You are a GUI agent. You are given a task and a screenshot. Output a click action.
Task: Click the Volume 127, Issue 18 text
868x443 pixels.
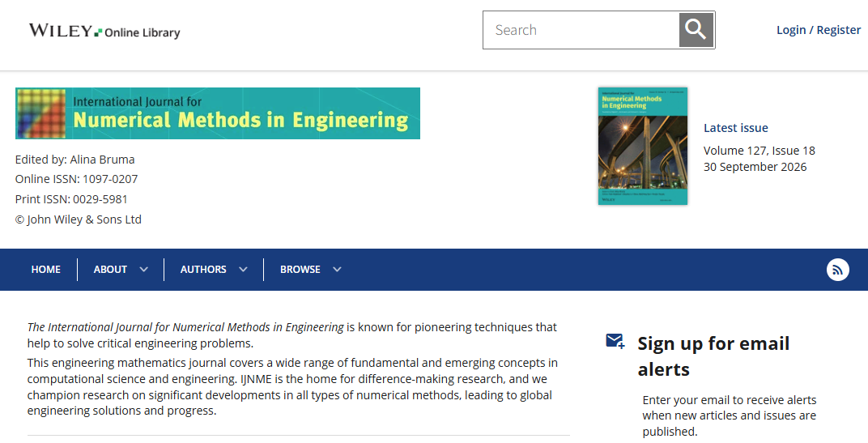pos(759,151)
